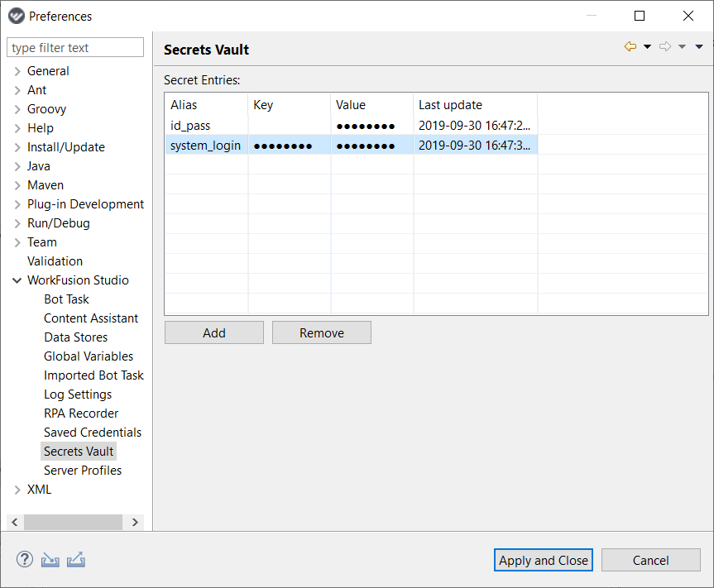Click the Add secret button
714x588 pixels.
tap(214, 332)
